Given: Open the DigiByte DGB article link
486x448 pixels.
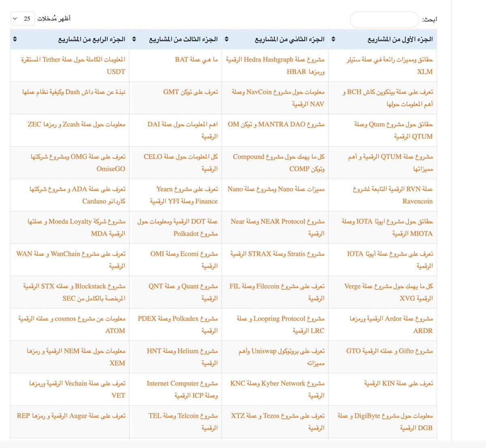Looking at the screenshot, I should coord(385,422).
